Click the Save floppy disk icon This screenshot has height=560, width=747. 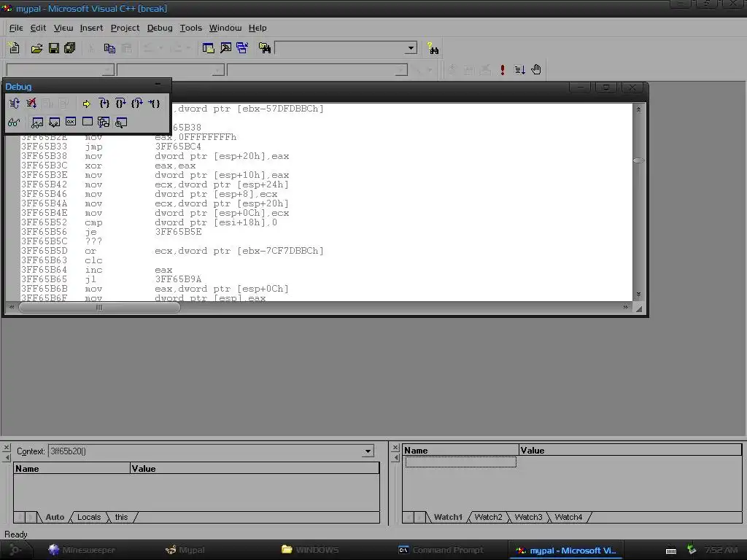point(54,48)
